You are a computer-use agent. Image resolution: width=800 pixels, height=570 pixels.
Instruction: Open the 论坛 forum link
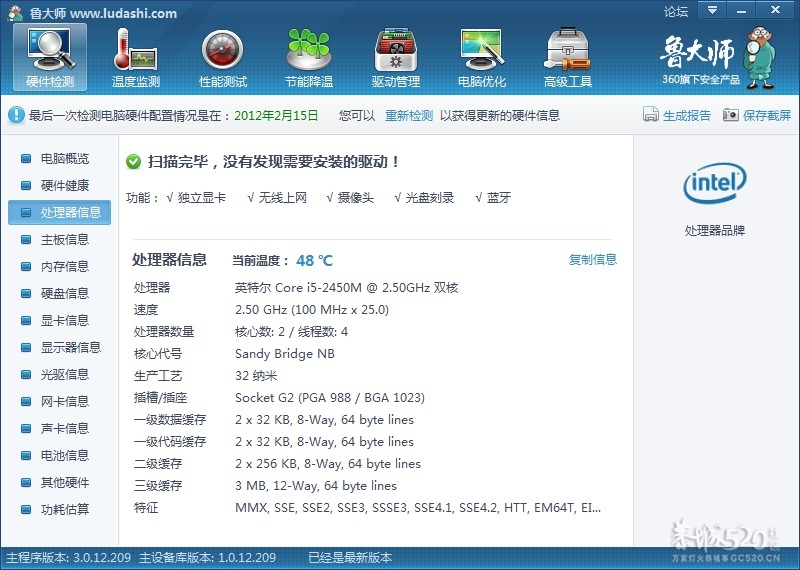676,12
